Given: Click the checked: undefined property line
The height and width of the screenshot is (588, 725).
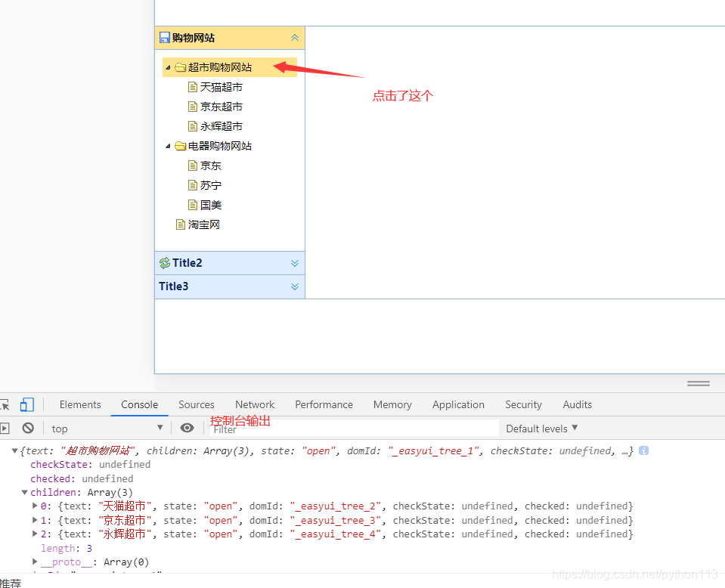Looking at the screenshot, I should [x=82, y=479].
